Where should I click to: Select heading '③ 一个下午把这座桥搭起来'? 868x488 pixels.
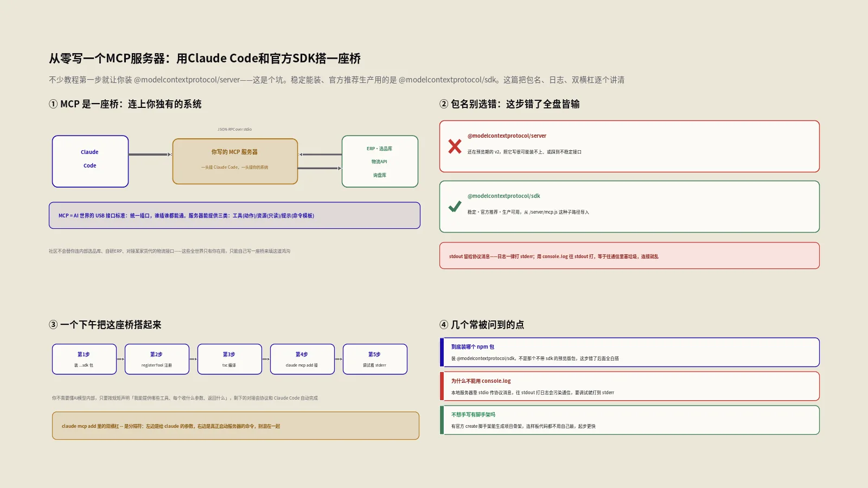105,325
